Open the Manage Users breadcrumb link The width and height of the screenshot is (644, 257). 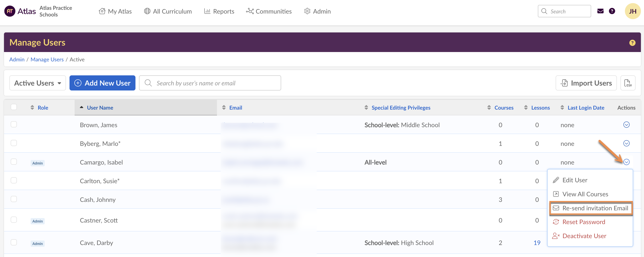(x=47, y=59)
